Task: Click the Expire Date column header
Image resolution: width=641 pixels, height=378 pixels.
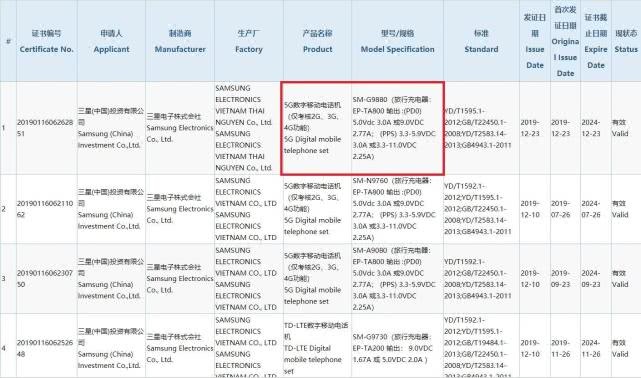Action: point(596,41)
